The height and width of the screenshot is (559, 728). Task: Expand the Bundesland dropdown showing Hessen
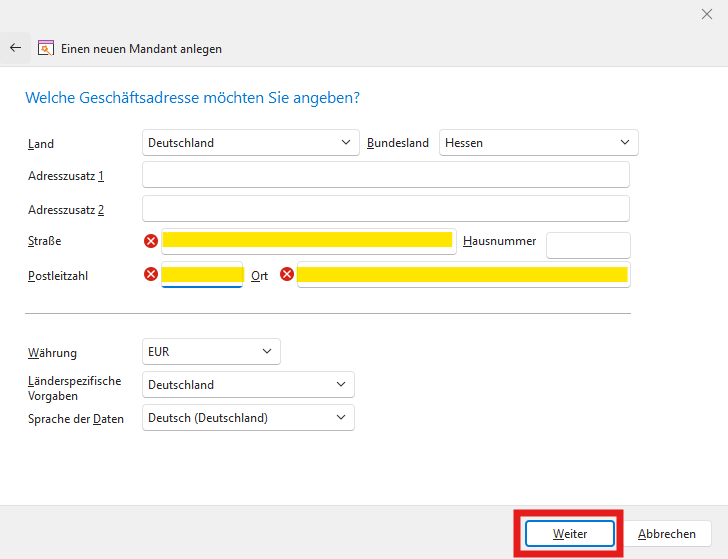pyautogui.click(x=538, y=143)
